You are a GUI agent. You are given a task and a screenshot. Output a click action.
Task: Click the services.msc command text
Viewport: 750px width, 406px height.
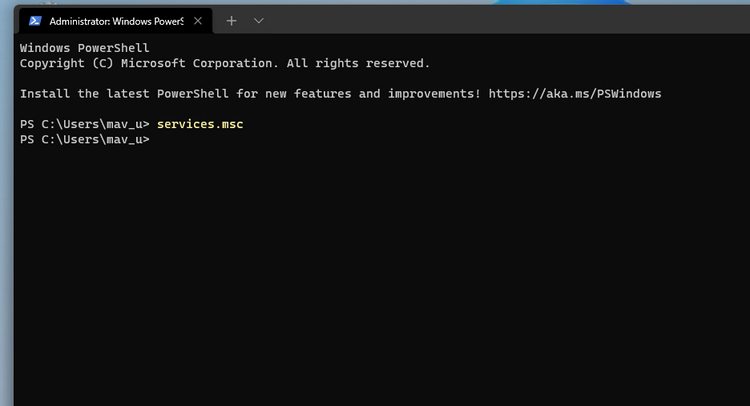[200, 124]
